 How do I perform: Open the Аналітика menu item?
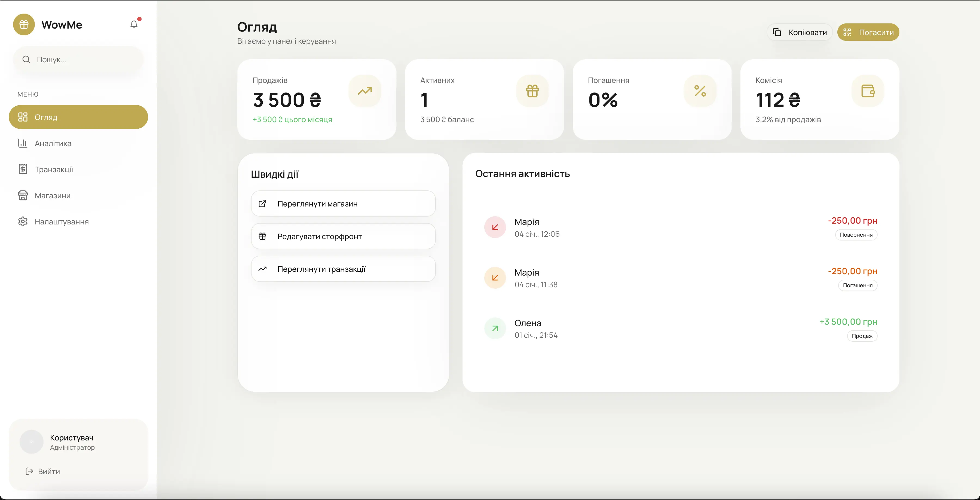[x=53, y=143]
